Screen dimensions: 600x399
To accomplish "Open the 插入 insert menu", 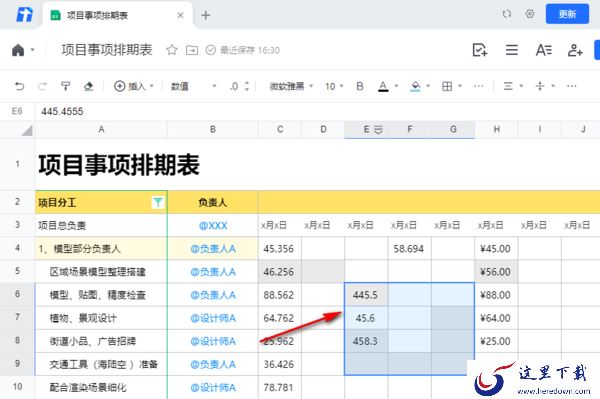I will point(134,86).
